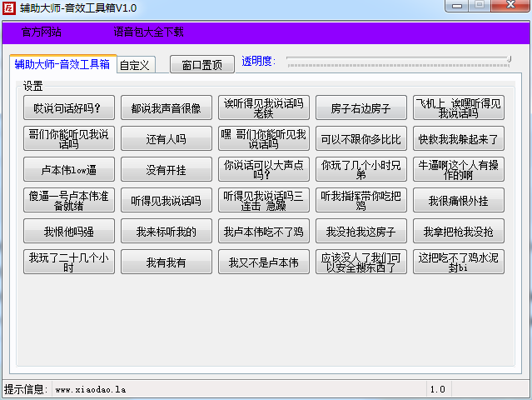
Task: Click the 我恨他吗强 button
Action: pos(69,232)
